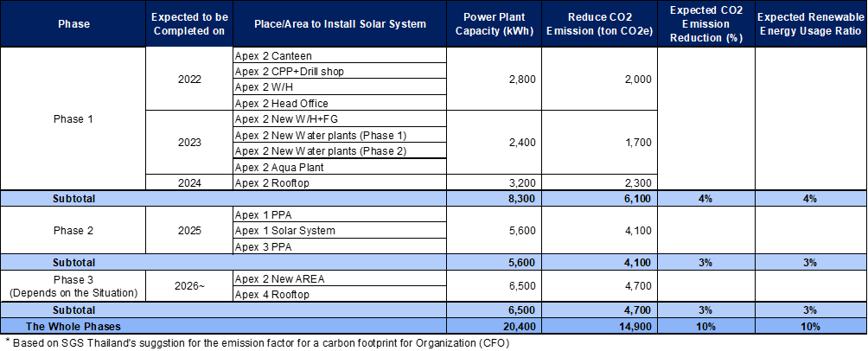The image size is (868, 351).
Task: Click the year 2025 cell
Action: pos(189,230)
